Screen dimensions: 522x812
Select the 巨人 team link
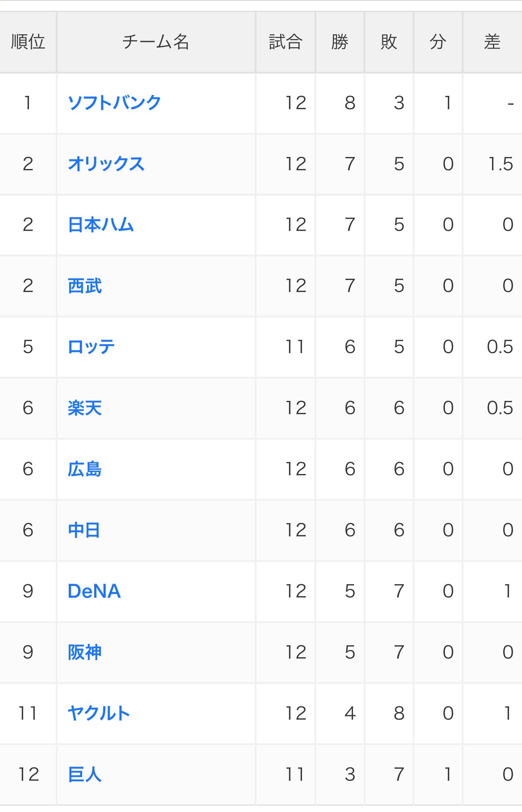85,775
